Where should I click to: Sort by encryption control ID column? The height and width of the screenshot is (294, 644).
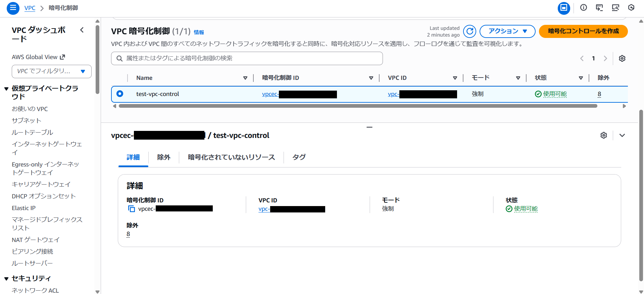[371, 78]
